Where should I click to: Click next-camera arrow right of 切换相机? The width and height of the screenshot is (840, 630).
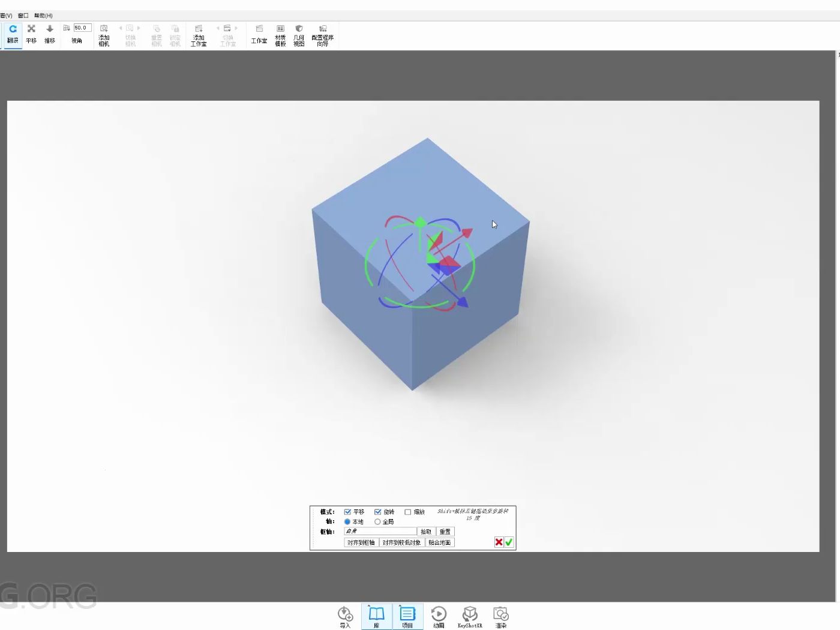pos(139,28)
